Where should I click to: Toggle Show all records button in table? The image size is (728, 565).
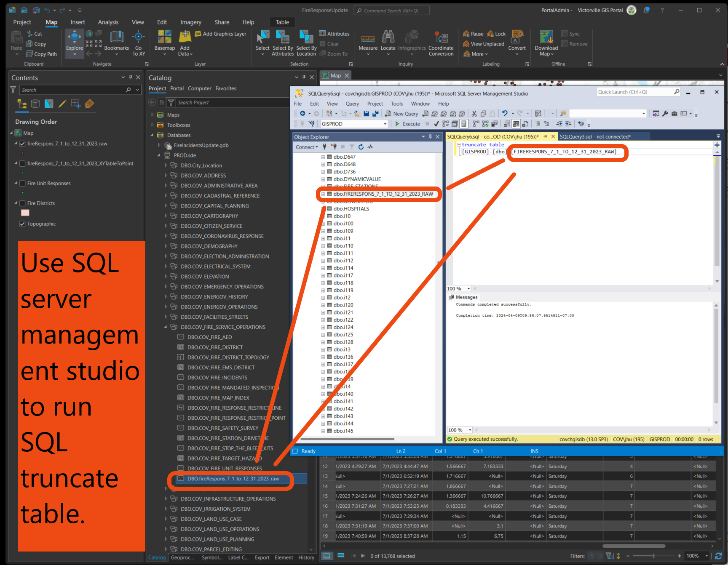coord(327,556)
